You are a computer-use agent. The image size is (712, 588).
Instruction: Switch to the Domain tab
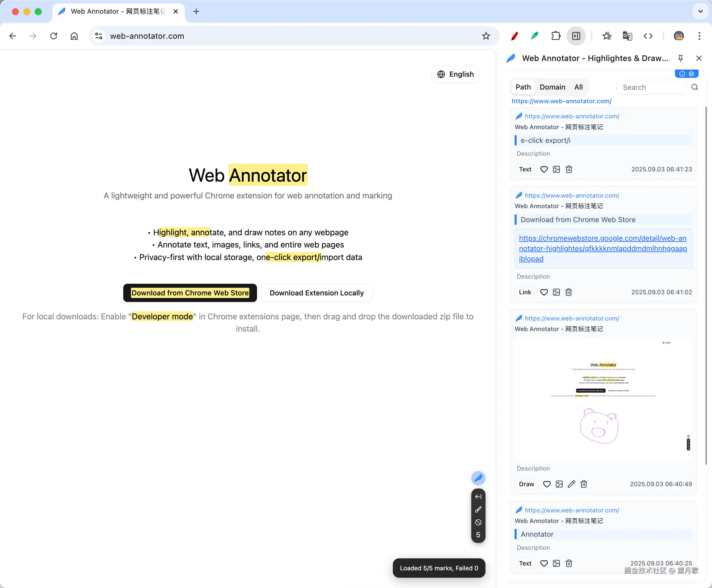point(552,87)
